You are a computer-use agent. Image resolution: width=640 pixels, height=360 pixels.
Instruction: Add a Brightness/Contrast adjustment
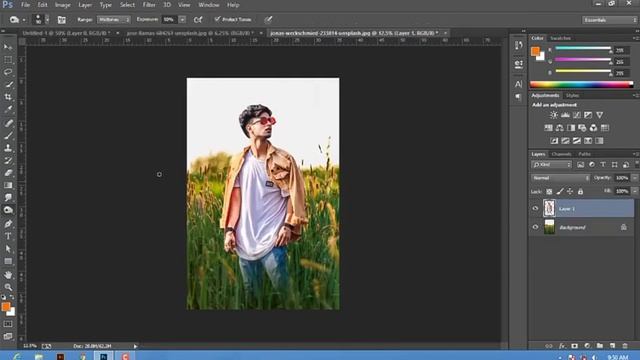coord(553,115)
